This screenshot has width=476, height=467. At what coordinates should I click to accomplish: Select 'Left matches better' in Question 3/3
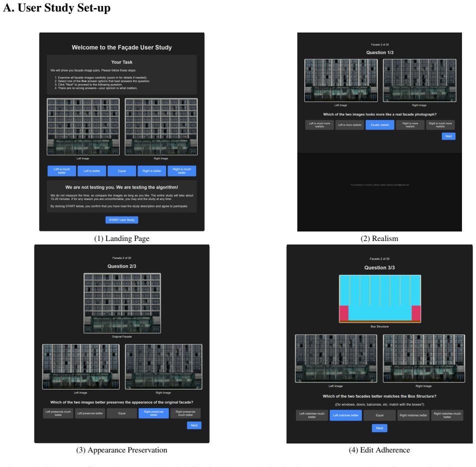click(x=346, y=415)
